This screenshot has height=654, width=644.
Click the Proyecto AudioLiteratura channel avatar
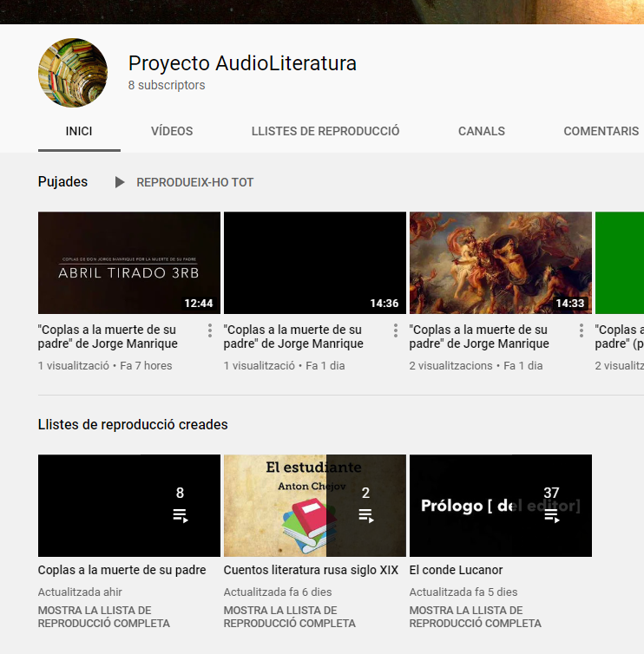pyautogui.click(x=73, y=73)
